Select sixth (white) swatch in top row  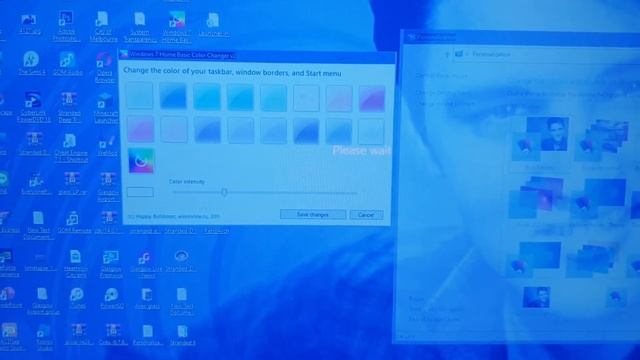306,98
